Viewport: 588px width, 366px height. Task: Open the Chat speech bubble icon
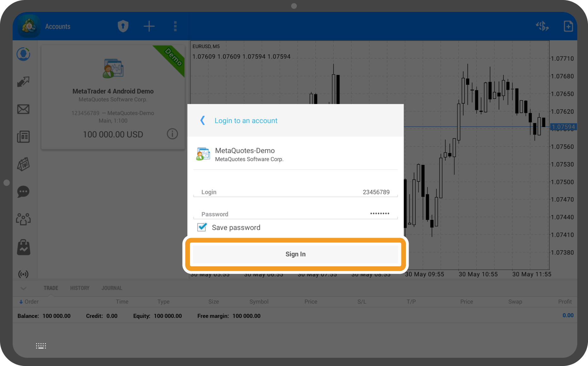click(23, 192)
